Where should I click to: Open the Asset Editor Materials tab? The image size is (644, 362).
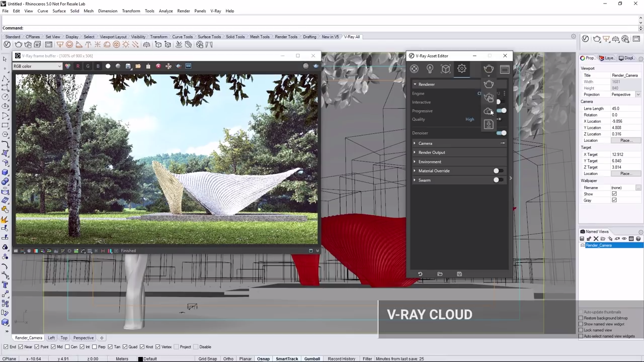[414, 69]
